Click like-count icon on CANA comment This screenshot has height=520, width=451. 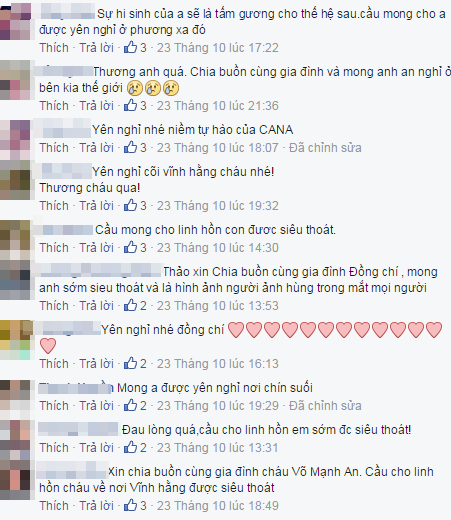(130, 147)
